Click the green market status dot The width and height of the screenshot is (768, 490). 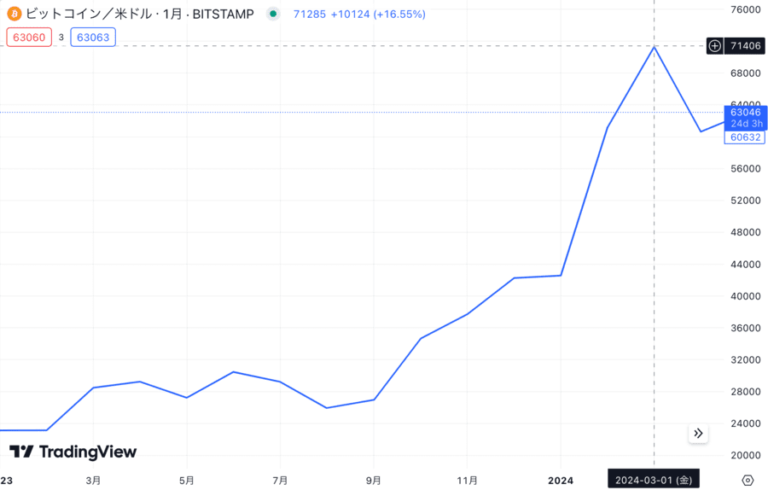273,14
